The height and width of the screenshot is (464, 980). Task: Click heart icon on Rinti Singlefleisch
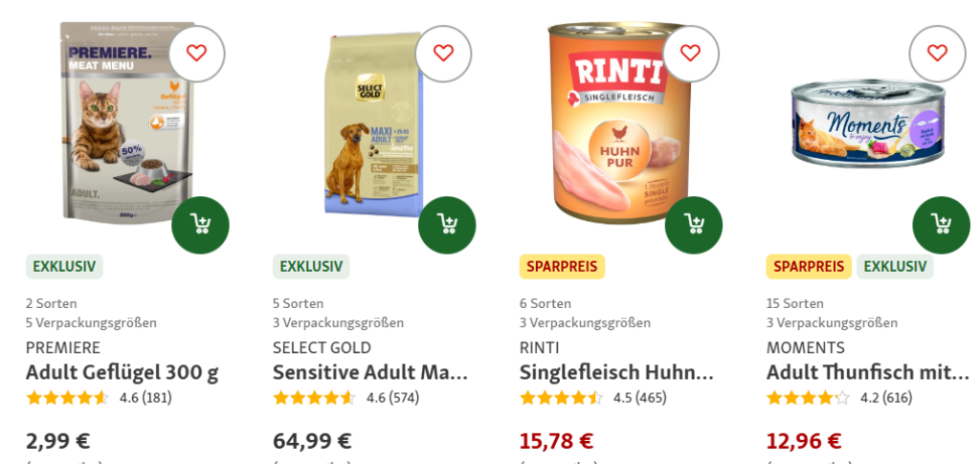tap(691, 54)
